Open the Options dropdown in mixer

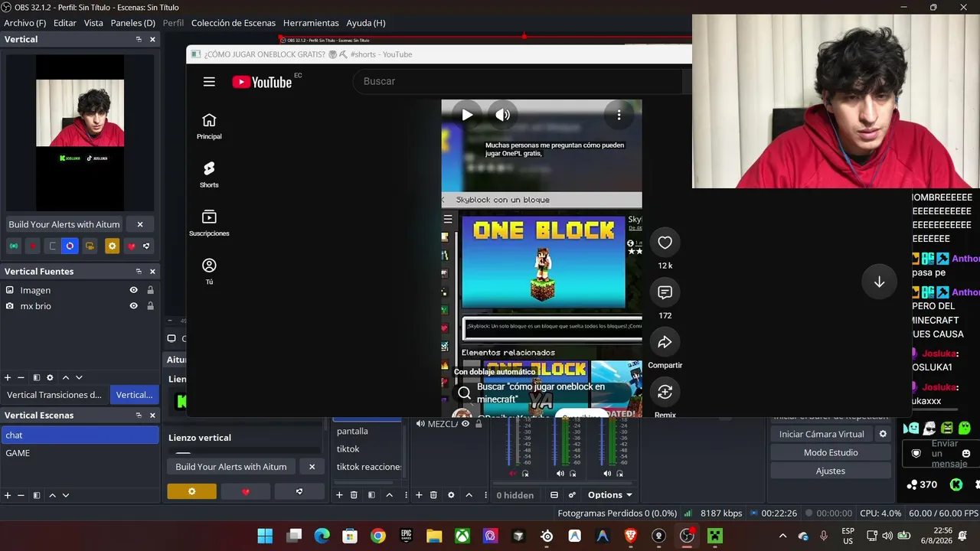click(610, 495)
